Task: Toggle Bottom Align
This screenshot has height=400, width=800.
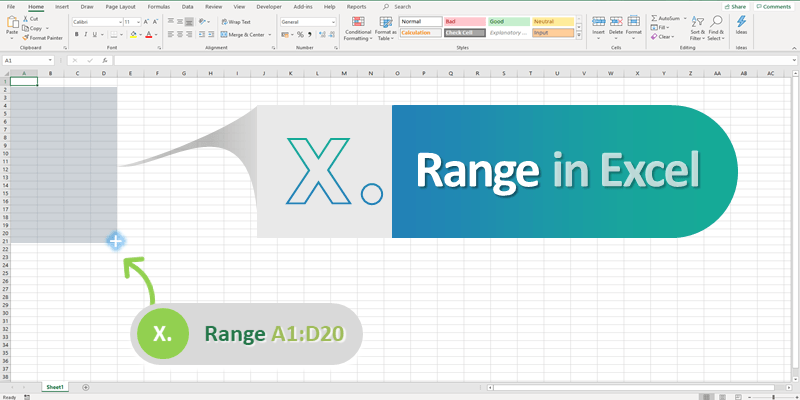Action: click(x=189, y=22)
